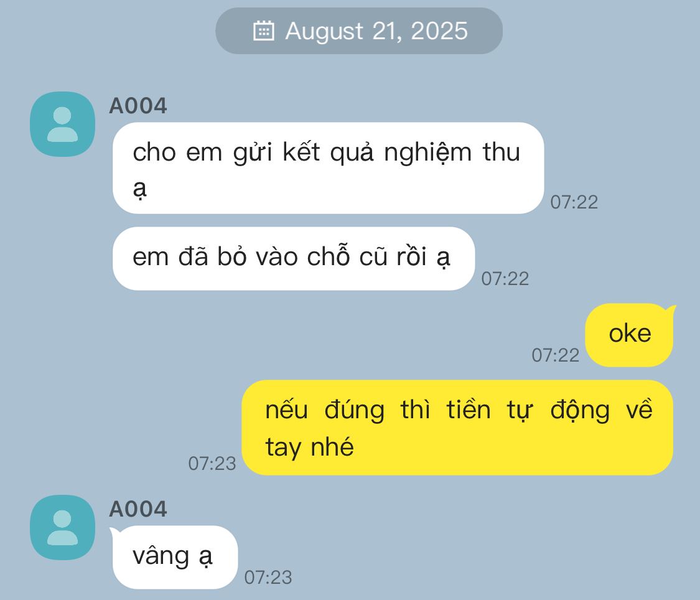This screenshot has height=600, width=700.
Task: Click the yellow 'oke' message bubble
Action: [629, 335]
